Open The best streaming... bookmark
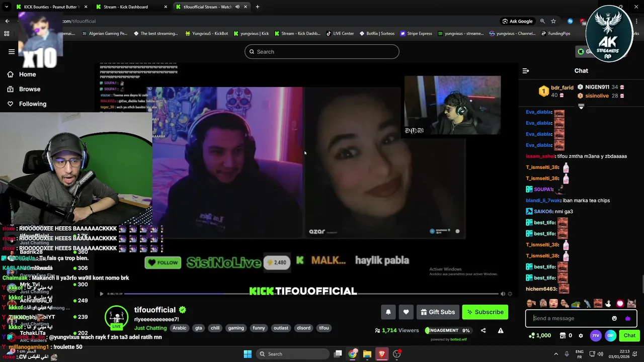This screenshot has width=644, height=362. click(155, 34)
